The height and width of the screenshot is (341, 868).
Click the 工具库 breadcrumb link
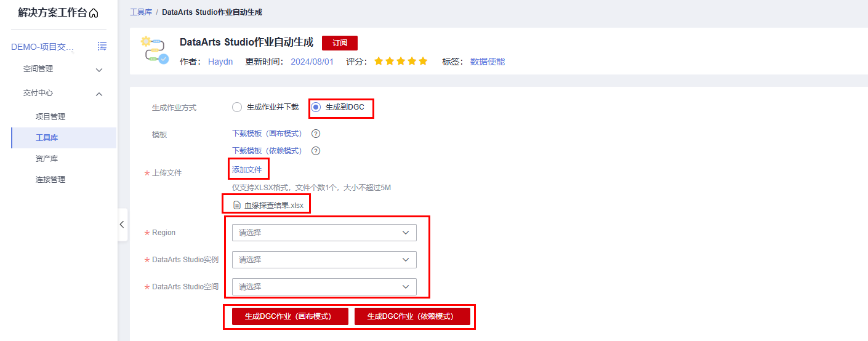141,12
